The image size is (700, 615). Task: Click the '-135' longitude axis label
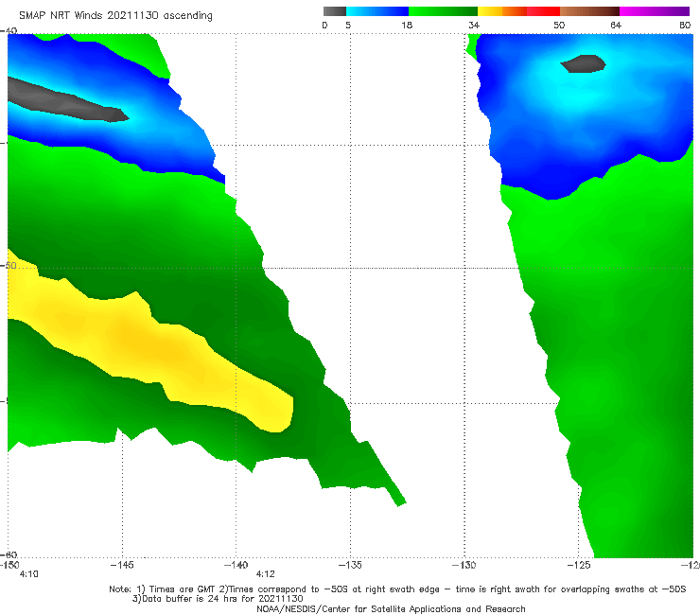(350, 565)
